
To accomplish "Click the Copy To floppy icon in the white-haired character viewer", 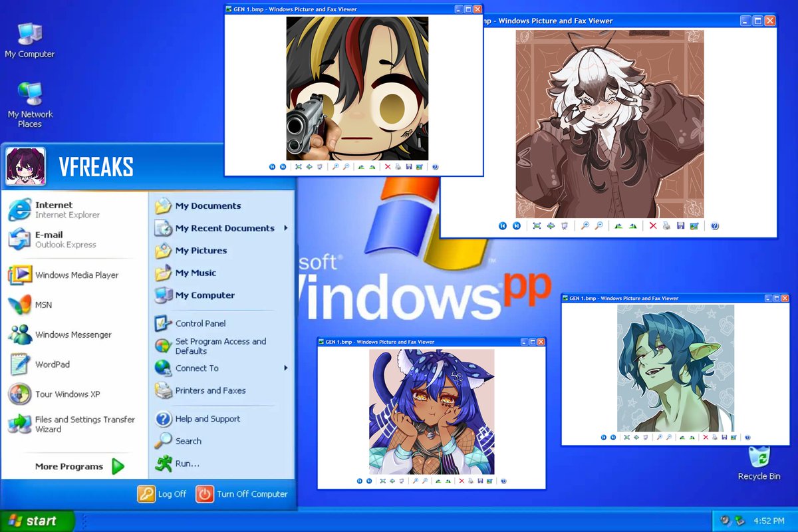I will click(x=680, y=226).
